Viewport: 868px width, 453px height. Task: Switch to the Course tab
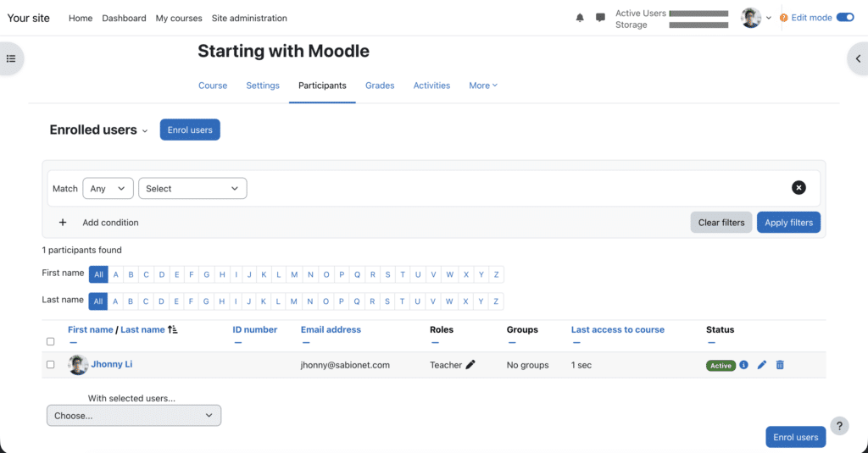click(213, 86)
